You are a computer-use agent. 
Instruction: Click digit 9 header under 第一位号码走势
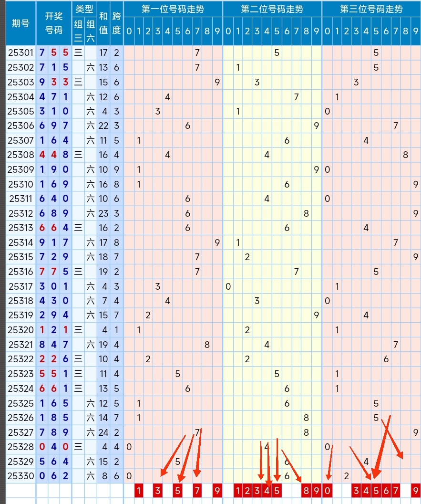217,31
